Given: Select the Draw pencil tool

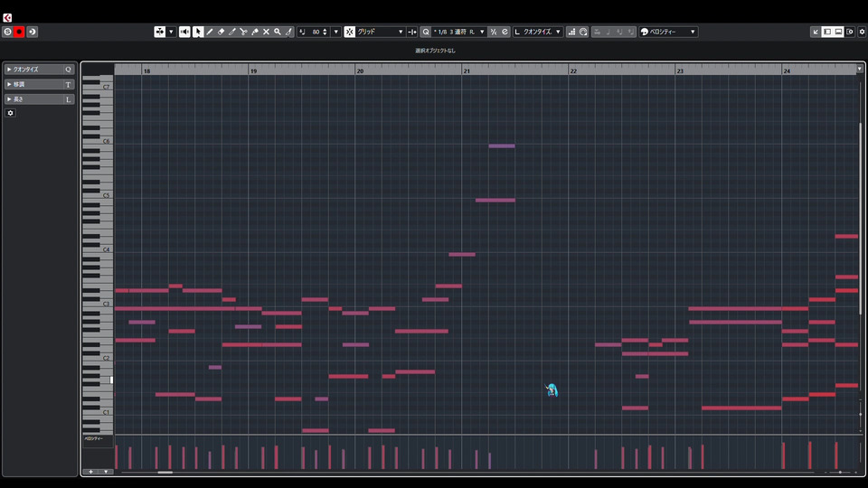Looking at the screenshot, I should coord(209,33).
